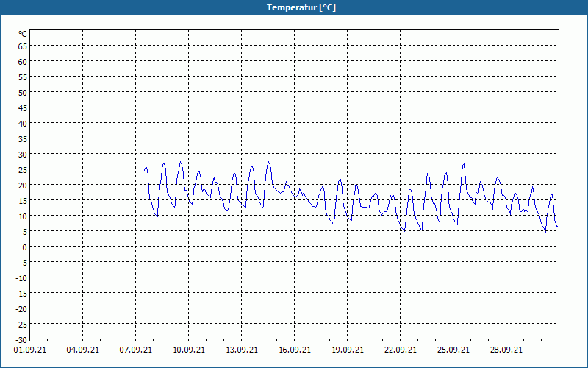
Task: Click the 30 value on the temperature axis
Action: click(x=23, y=155)
